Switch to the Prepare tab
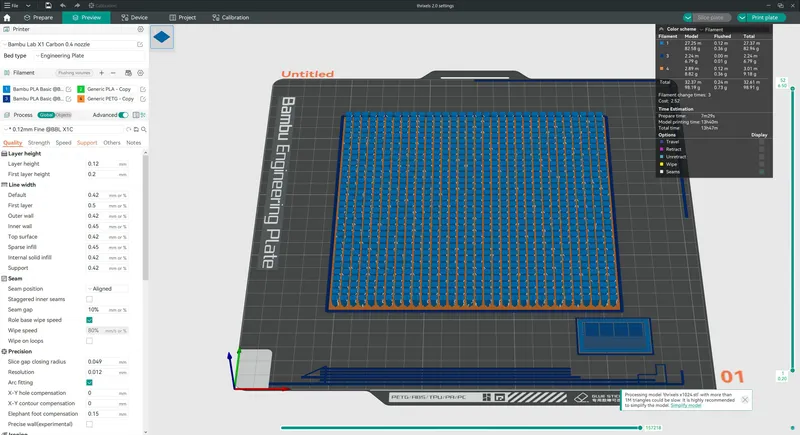800x435 pixels. coord(39,17)
